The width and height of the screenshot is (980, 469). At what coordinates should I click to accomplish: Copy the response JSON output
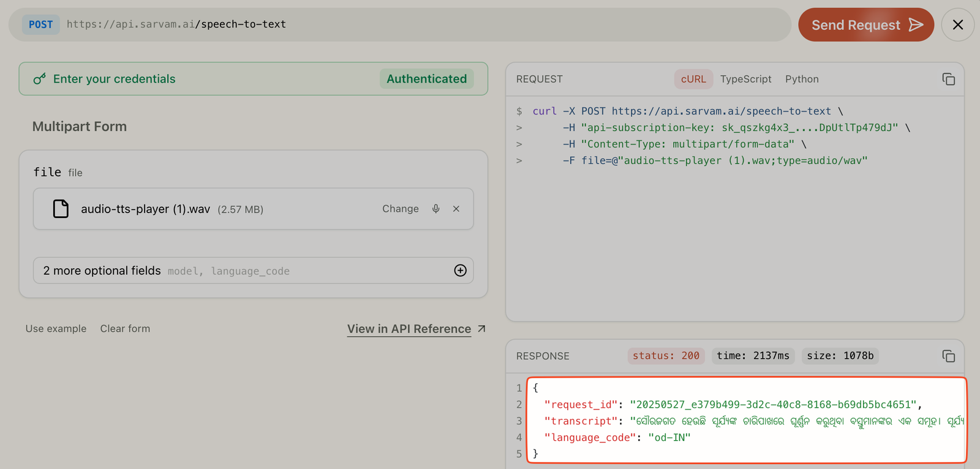tap(948, 356)
